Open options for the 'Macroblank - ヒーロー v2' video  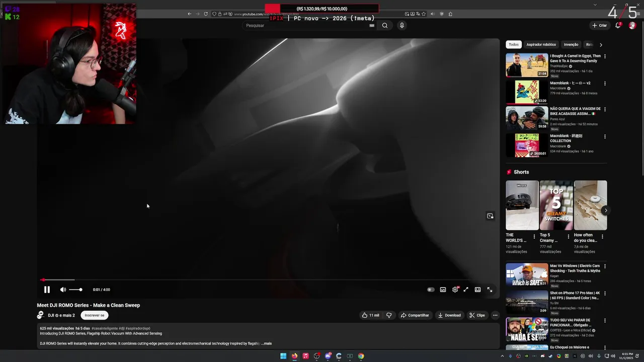(x=605, y=83)
